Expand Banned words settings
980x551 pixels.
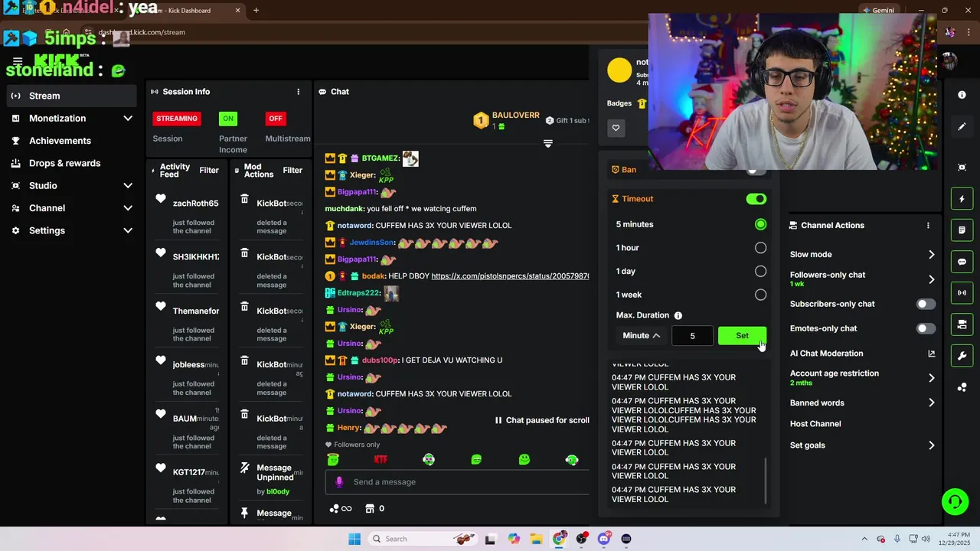click(931, 403)
